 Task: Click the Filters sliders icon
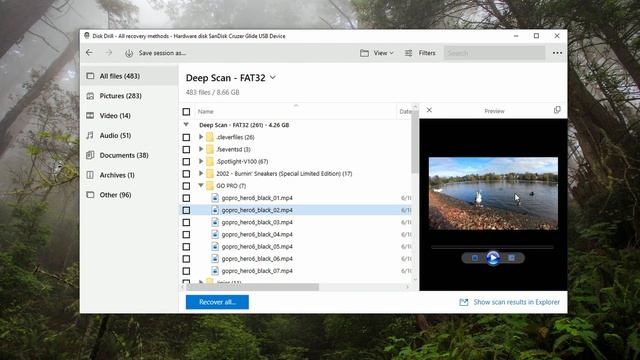tap(408, 53)
